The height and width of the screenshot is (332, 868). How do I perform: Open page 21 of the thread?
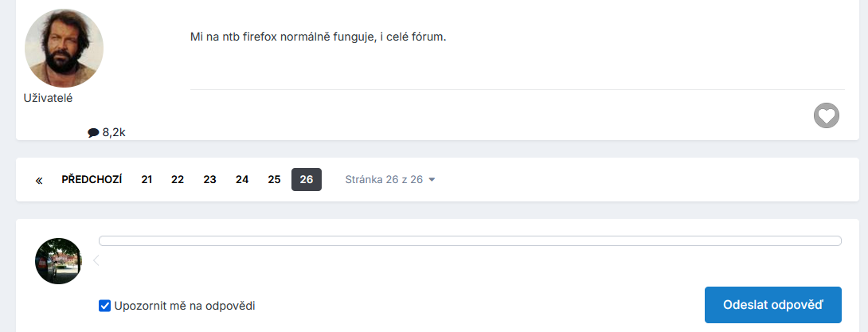click(x=147, y=180)
